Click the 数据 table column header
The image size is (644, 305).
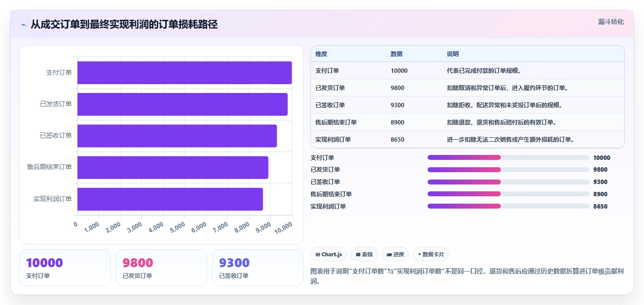(397, 54)
